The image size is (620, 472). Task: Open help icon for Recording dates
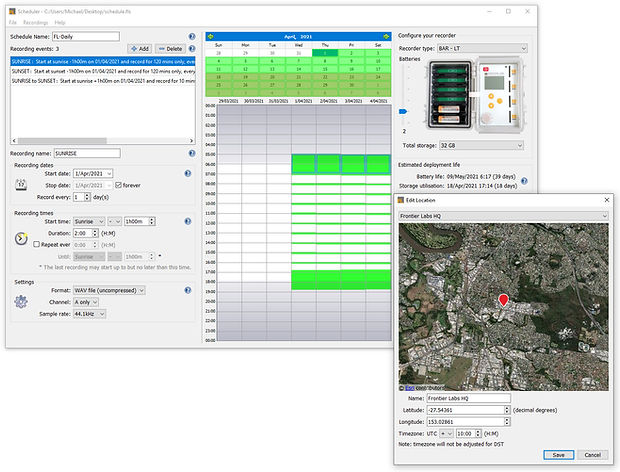click(188, 173)
